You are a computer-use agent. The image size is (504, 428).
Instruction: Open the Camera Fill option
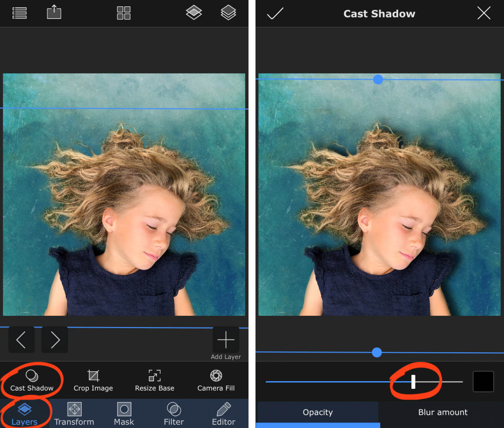tap(216, 380)
